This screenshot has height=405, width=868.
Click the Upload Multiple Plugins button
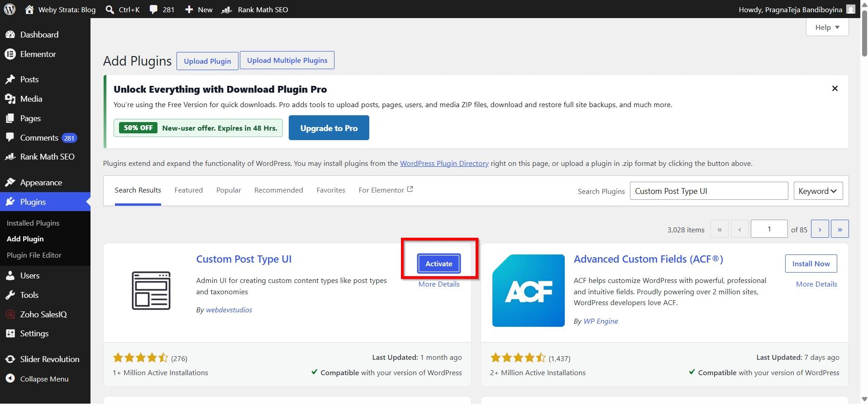[287, 60]
